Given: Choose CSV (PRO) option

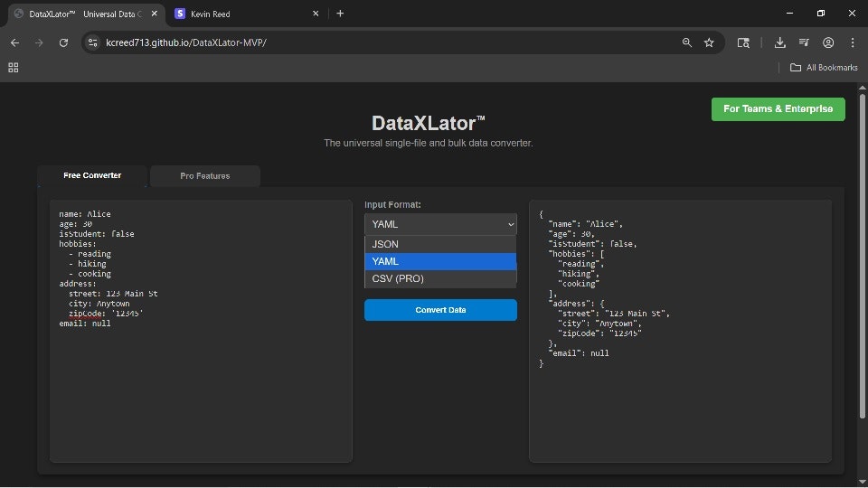Looking at the screenshot, I should [x=440, y=278].
